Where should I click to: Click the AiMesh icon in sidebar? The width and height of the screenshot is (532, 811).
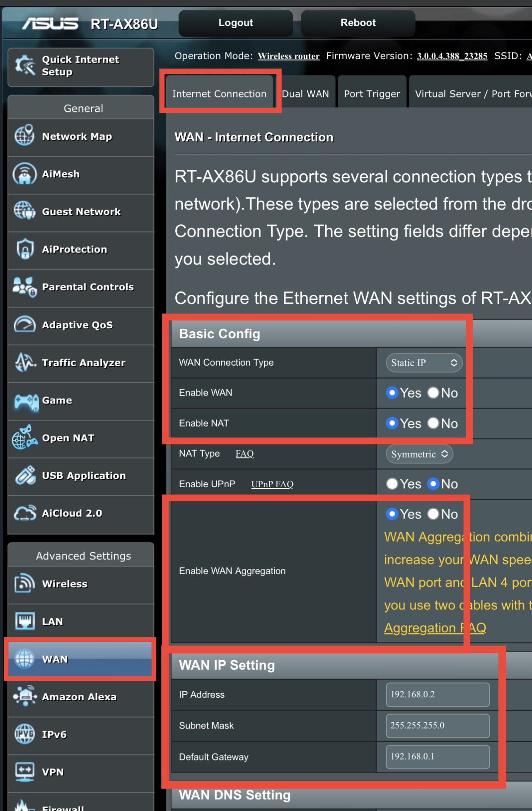(x=24, y=174)
